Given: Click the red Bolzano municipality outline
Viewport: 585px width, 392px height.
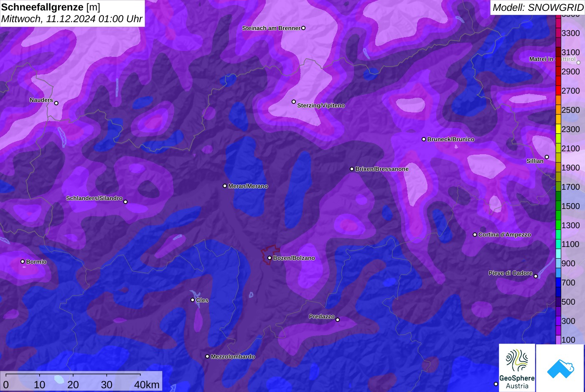Looking at the screenshot, I should pos(270,255).
